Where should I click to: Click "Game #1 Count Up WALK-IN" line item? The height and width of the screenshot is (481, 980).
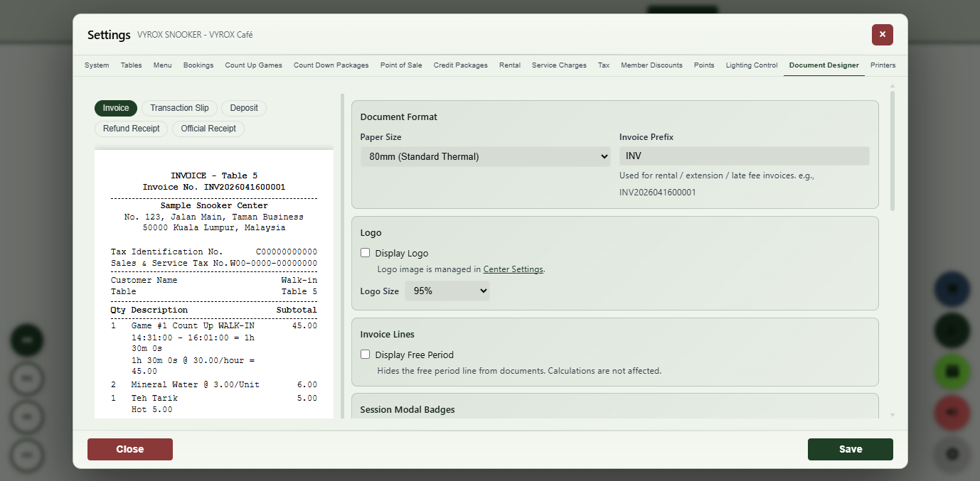pyautogui.click(x=193, y=326)
